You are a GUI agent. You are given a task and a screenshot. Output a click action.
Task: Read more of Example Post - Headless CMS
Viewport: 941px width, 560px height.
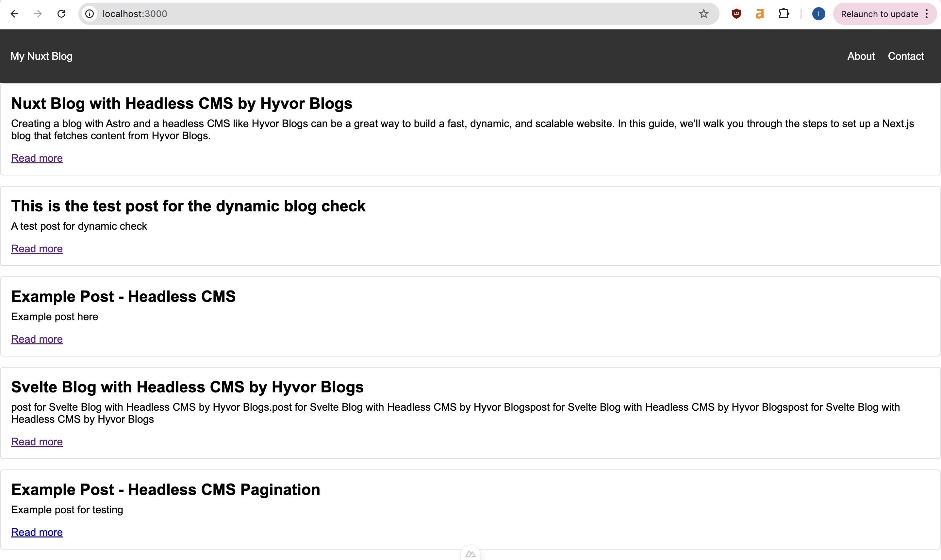[37, 339]
